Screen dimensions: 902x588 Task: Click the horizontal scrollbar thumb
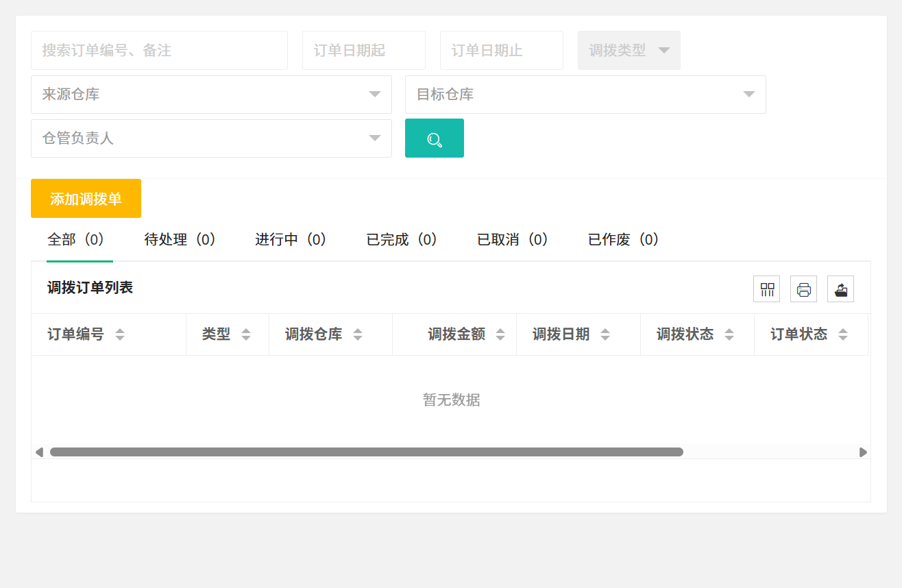coord(367,452)
